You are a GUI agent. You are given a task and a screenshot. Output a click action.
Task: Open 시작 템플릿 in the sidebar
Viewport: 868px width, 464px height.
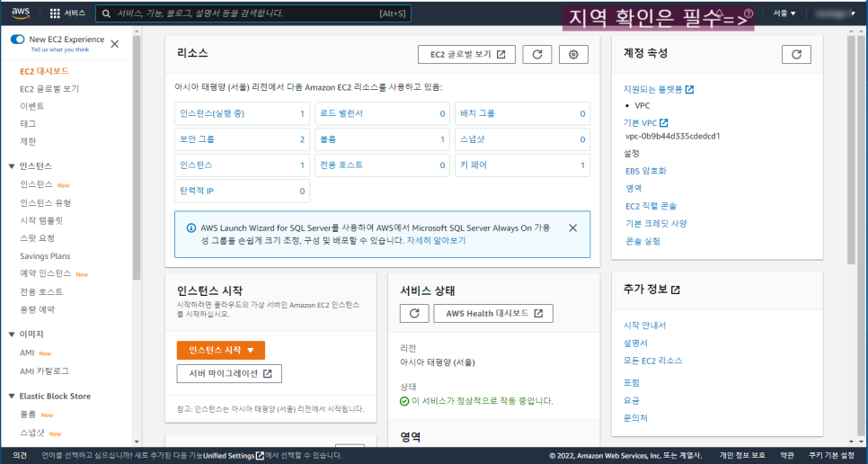[x=41, y=220]
